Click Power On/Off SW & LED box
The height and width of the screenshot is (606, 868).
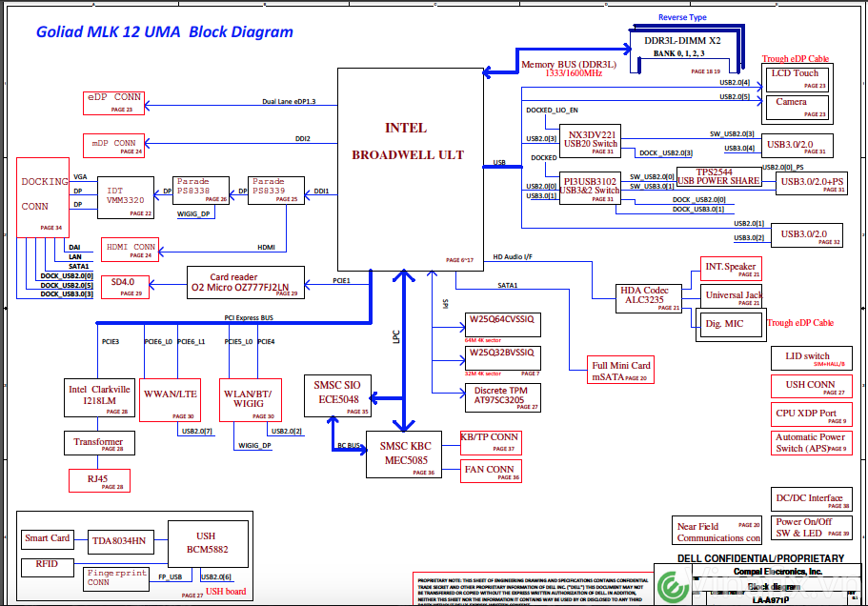(811, 528)
